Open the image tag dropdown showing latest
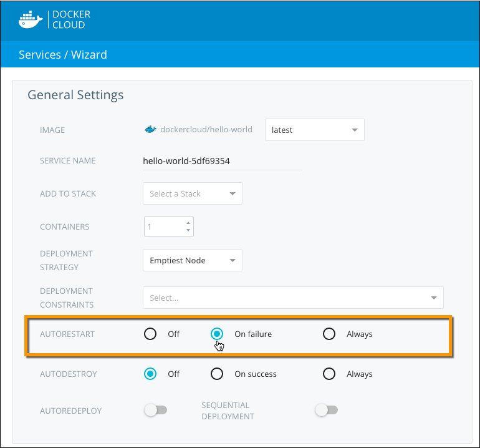This screenshot has width=480, height=448. [315, 130]
